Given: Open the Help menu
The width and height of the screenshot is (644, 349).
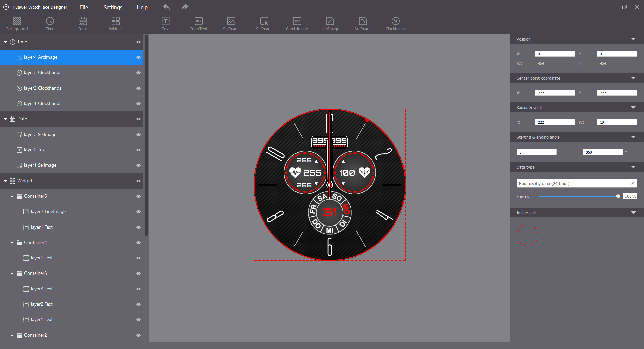Looking at the screenshot, I should pos(142,7).
